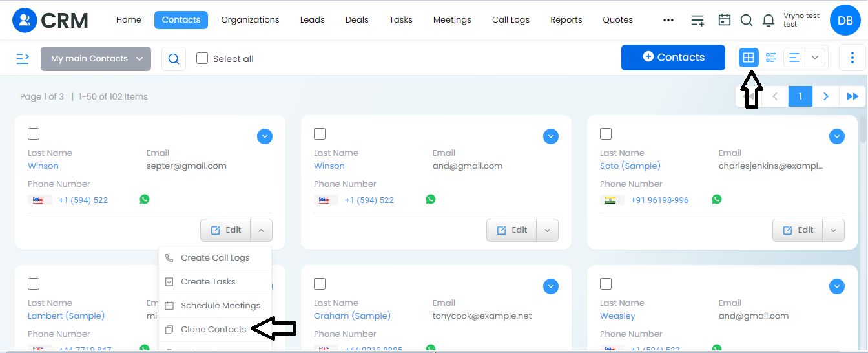The image size is (868, 353).
Task: Open DB user avatar menu
Action: [x=845, y=21]
